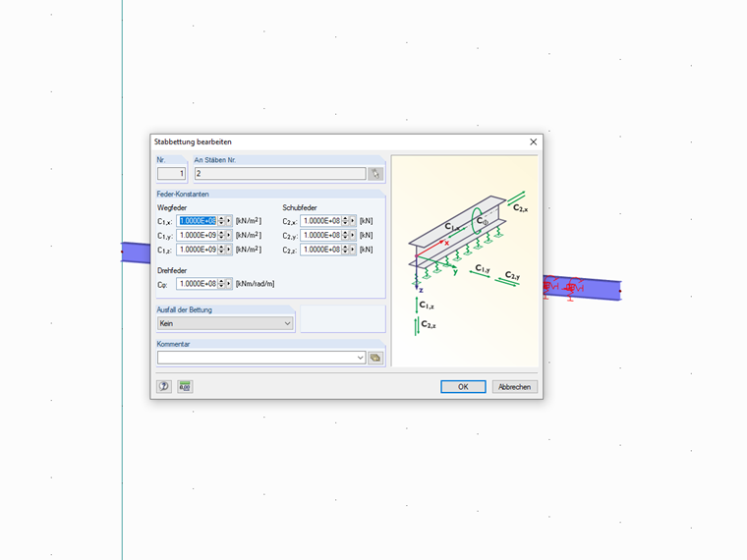
Task: Open the C1,x arrow flyout button
Action: tap(229, 221)
